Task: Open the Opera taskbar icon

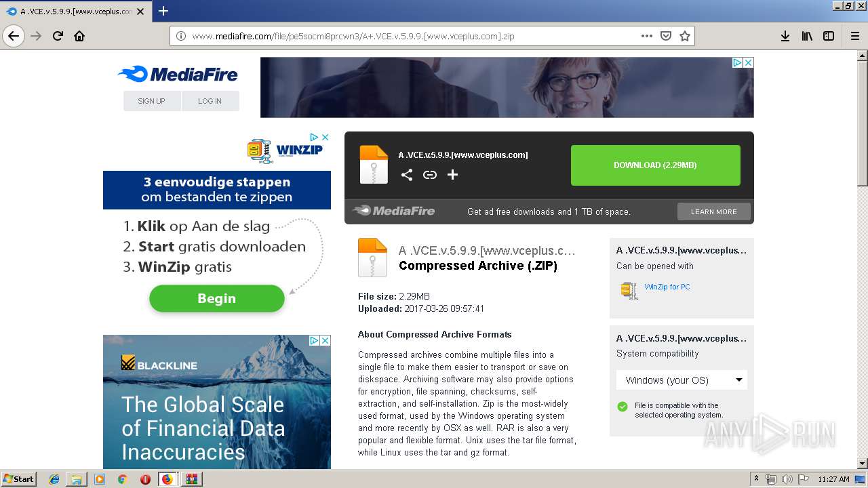Action: coord(145,479)
